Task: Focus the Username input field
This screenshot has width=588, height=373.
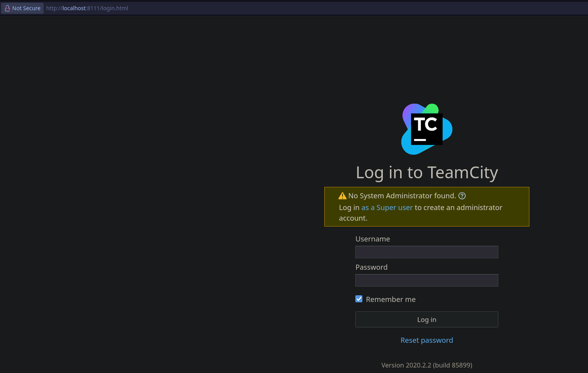Action: coord(427,252)
